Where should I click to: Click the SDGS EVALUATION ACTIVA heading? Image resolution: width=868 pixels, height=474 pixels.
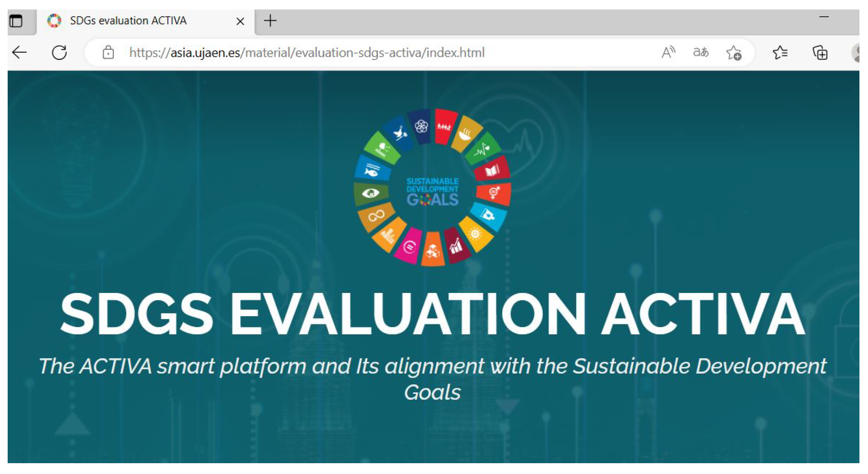(432, 314)
